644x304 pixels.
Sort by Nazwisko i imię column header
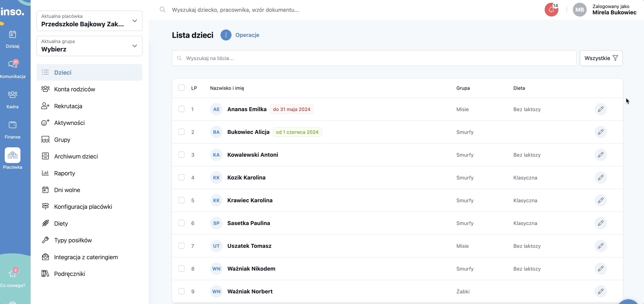coord(227,88)
